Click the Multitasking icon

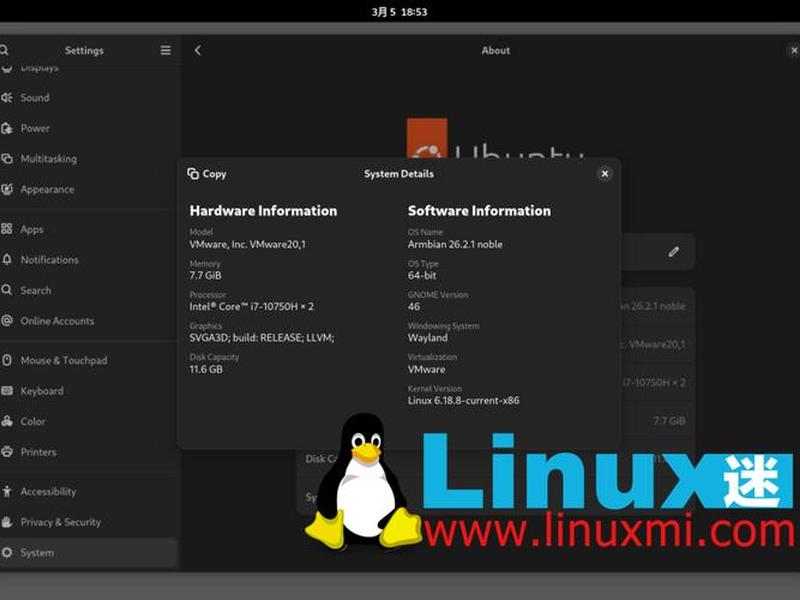[x=7, y=159]
